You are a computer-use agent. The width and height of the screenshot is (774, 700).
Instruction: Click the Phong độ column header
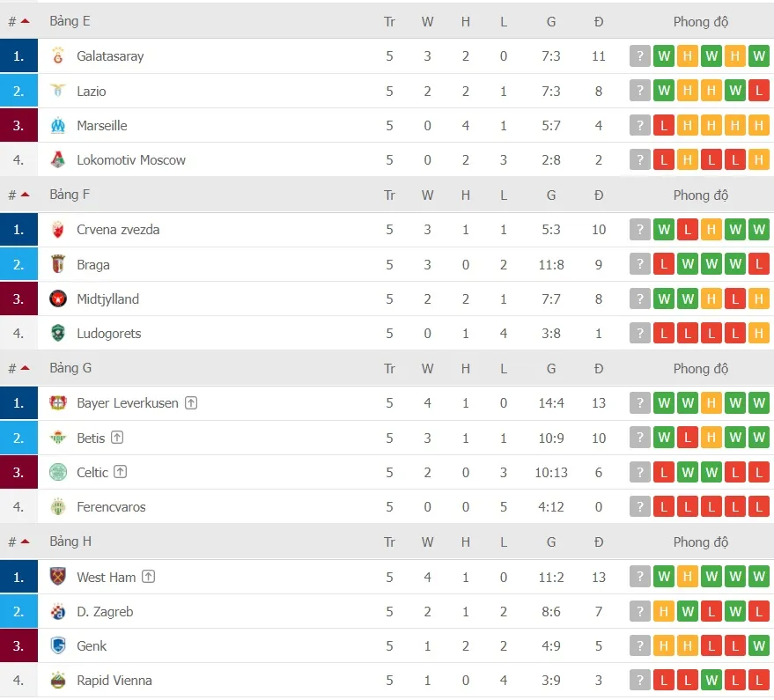pos(700,21)
